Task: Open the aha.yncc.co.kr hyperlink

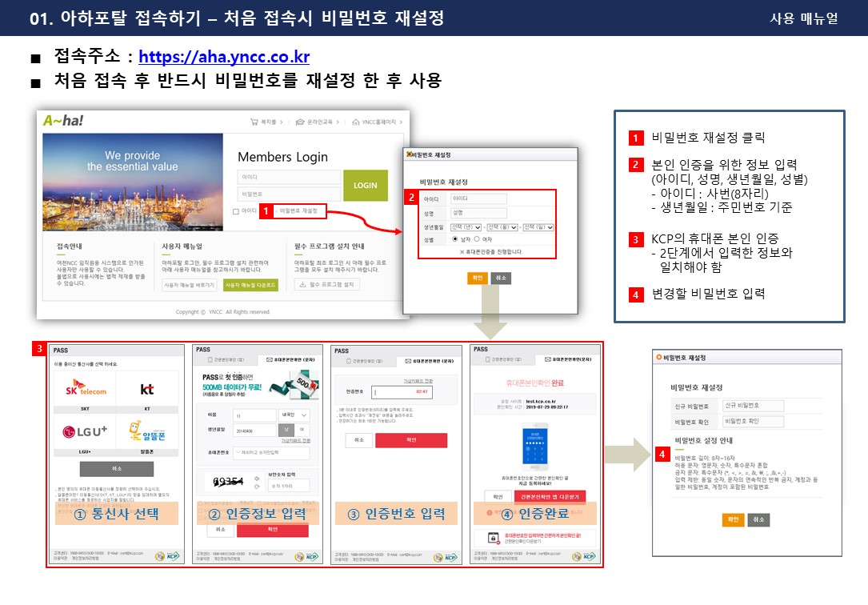Action: [x=224, y=58]
